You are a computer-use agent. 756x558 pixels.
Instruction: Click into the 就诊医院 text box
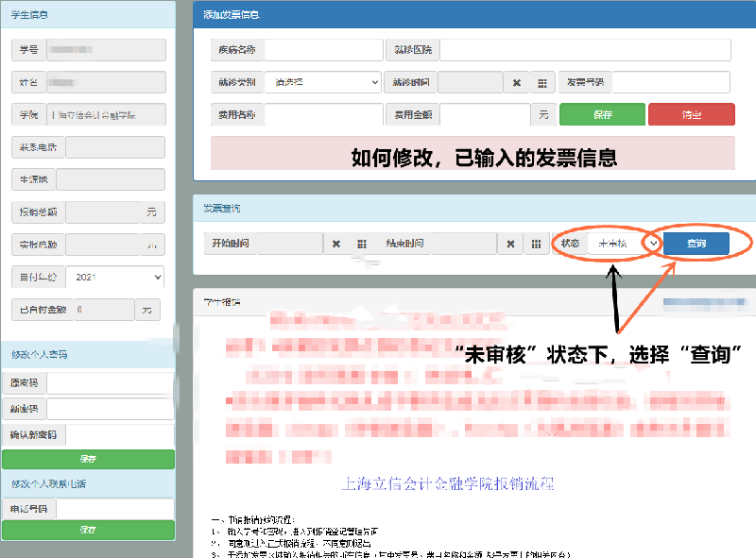[586, 50]
